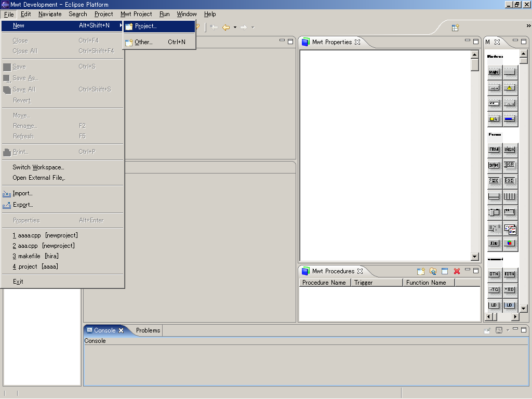This screenshot has width=532, height=399.
Task: Choose the yellow box palette icon
Action: pyautogui.click(x=494, y=119)
